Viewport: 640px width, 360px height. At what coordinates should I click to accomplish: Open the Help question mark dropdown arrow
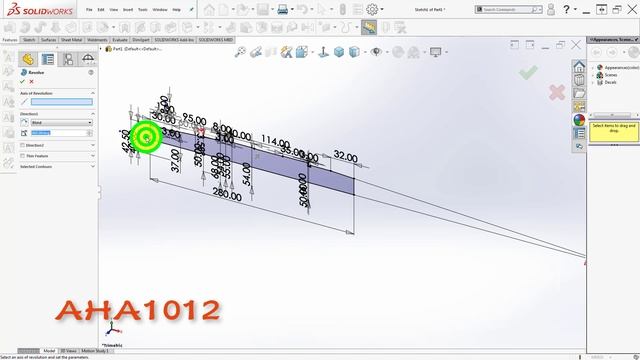coord(575,9)
